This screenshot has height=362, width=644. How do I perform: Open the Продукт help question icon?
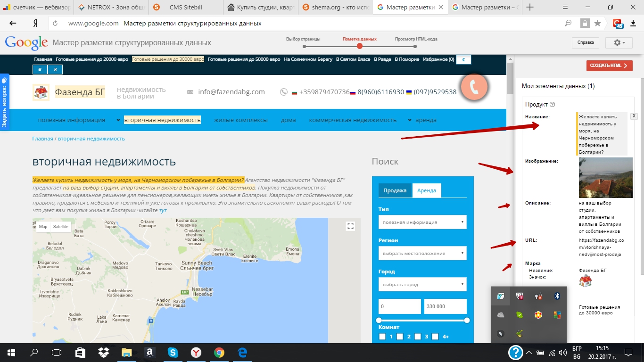click(x=553, y=105)
